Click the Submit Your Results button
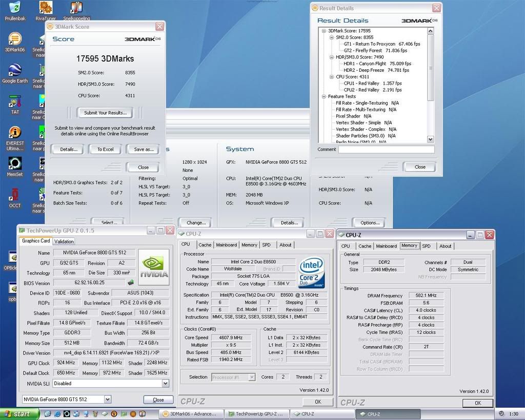The width and height of the screenshot is (525, 420). [x=105, y=113]
